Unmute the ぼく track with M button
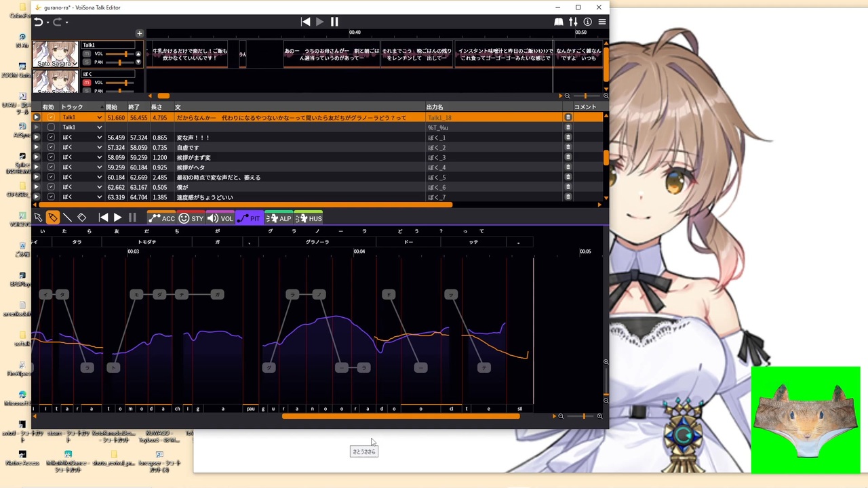 [87, 83]
